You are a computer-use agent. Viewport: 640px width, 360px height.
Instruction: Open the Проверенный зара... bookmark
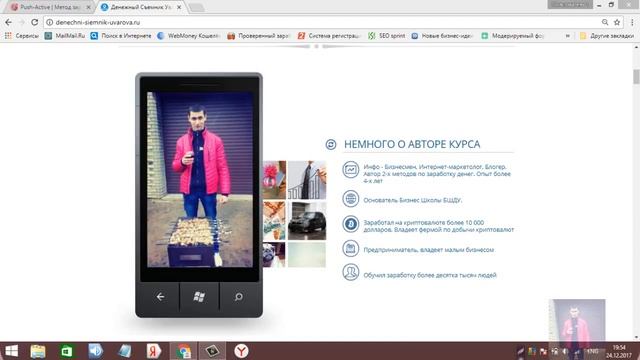(258, 36)
